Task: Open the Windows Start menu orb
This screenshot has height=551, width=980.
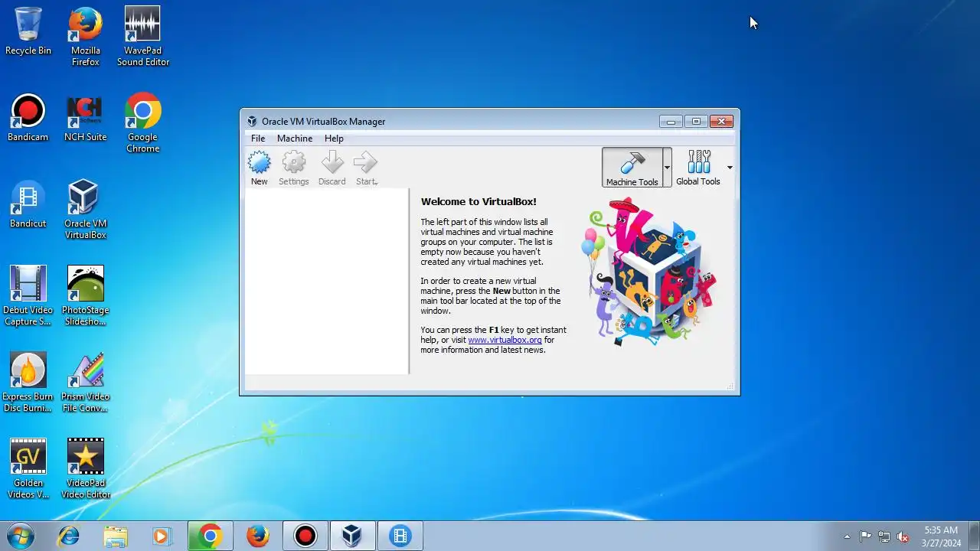Action: click(20, 536)
